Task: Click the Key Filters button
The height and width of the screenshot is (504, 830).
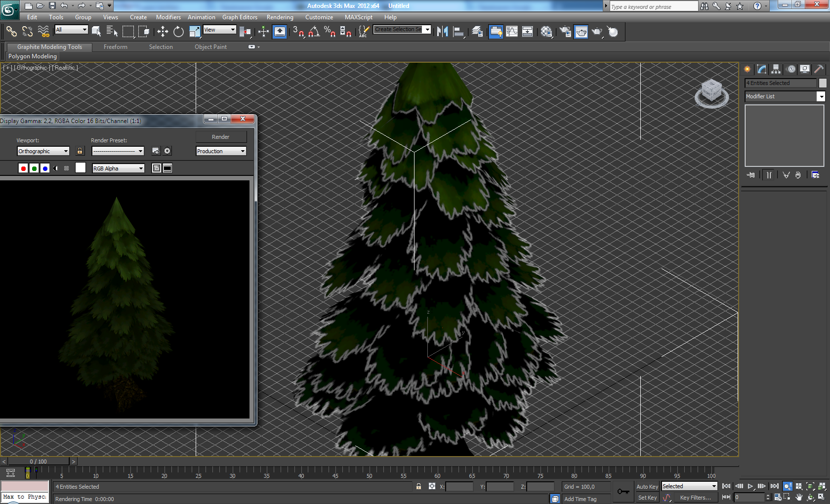Action: tap(695, 498)
